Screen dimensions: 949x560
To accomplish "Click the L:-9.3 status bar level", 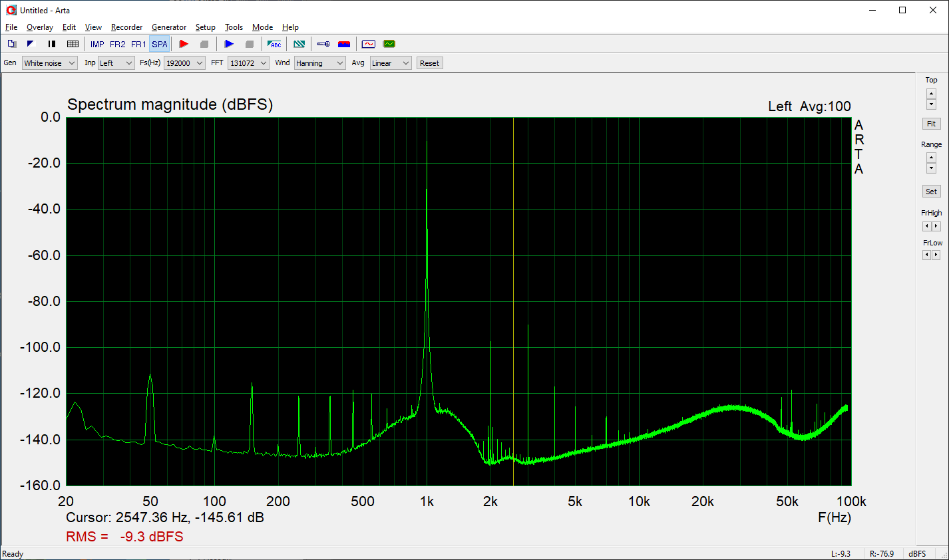I will coord(841,554).
